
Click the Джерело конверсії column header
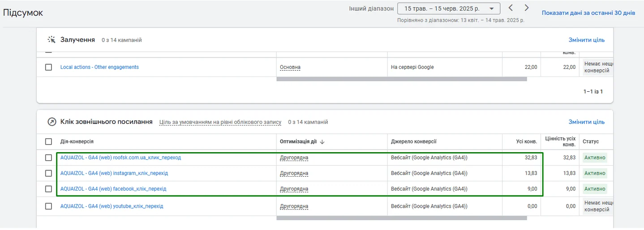(x=413, y=142)
